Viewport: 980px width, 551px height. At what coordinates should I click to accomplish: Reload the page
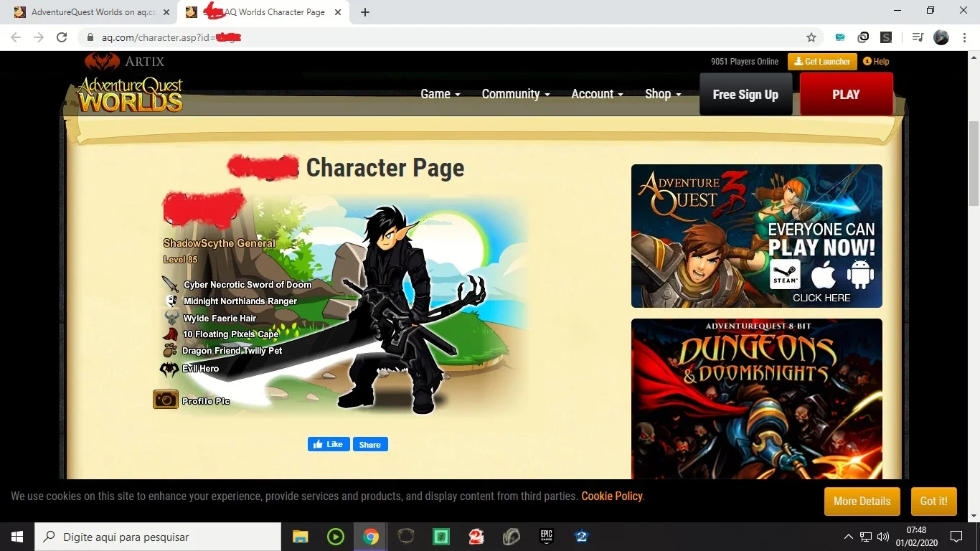point(62,37)
